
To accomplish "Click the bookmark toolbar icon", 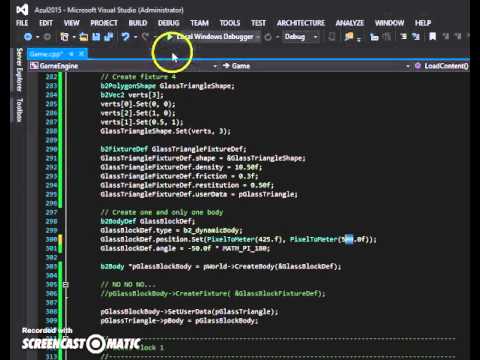I will pyautogui.click(x=432, y=36).
